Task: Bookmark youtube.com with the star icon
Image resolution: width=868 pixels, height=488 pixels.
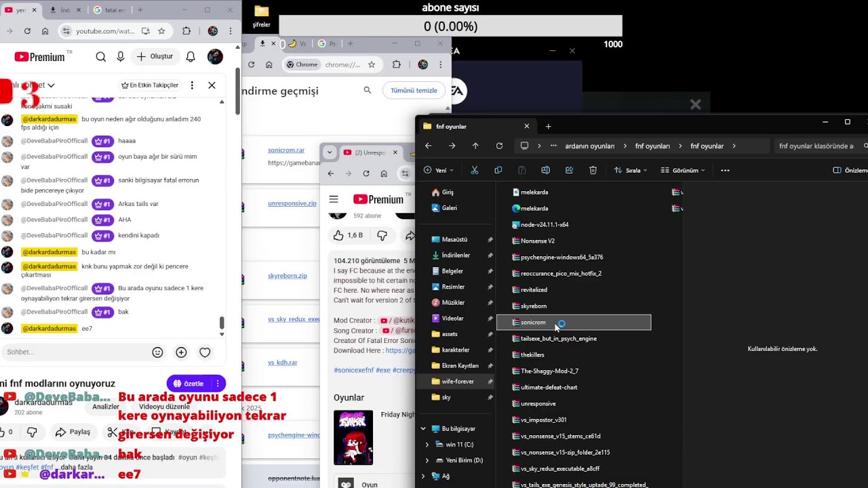Action: 161,31
